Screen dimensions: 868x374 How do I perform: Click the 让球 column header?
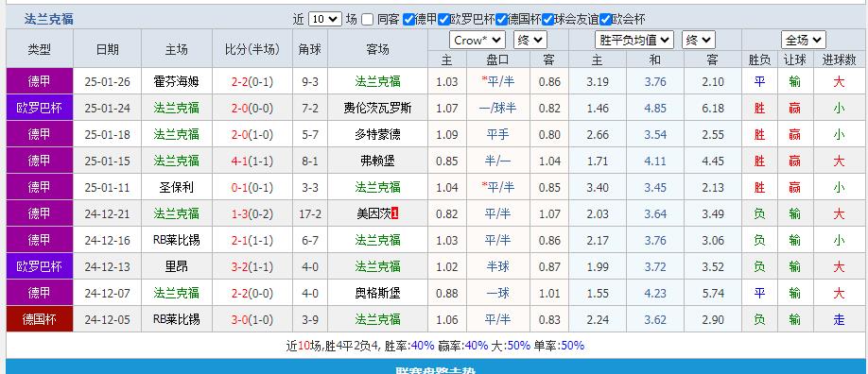click(795, 59)
